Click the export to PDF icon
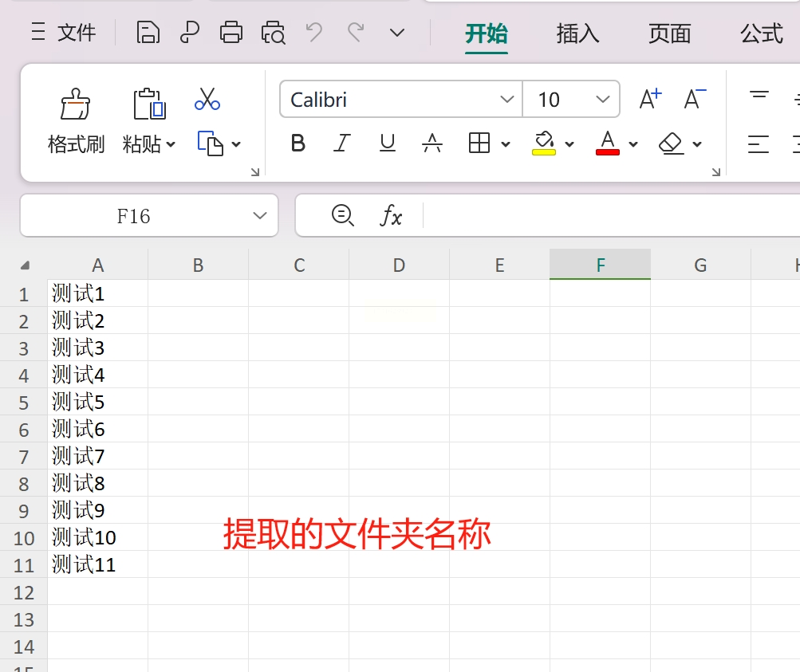800x672 pixels. 190,33
